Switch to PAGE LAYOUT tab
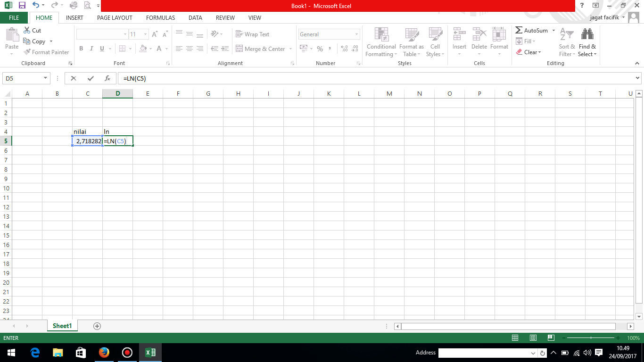This screenshot has width=644, height=362. tap(115, 18)
